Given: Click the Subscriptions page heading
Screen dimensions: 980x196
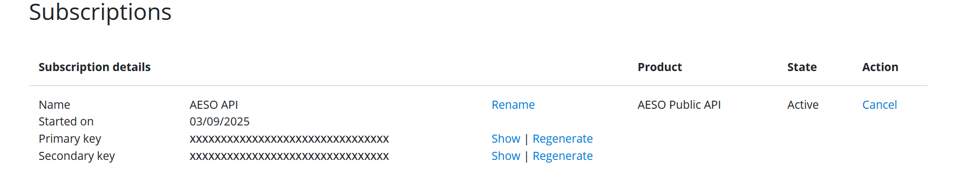Looking at the screenshot, I should point(100,12).
